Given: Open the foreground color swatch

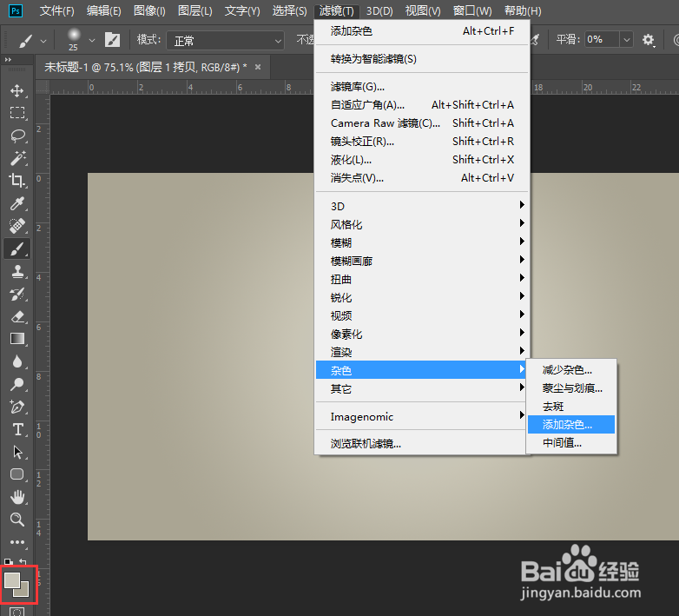Looking at the screenshot, I should click(x=11, y=580).
